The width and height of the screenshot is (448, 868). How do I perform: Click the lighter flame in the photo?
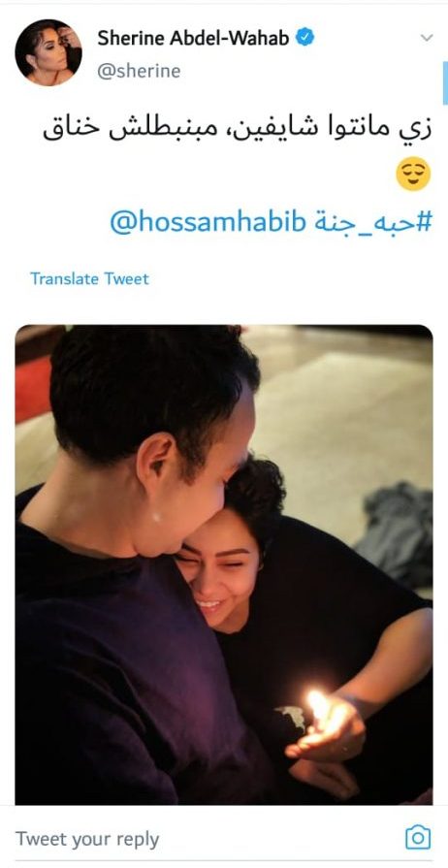click(x=318, y=704)
